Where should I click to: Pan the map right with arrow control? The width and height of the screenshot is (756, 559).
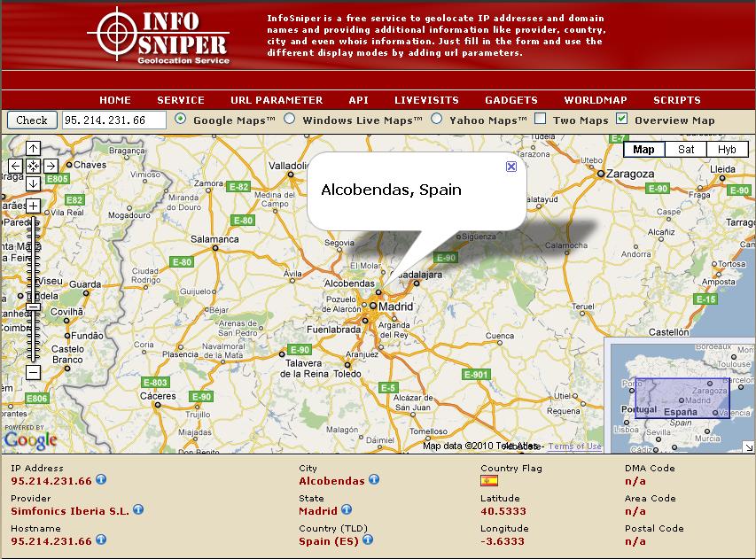[x=51, y=167]
